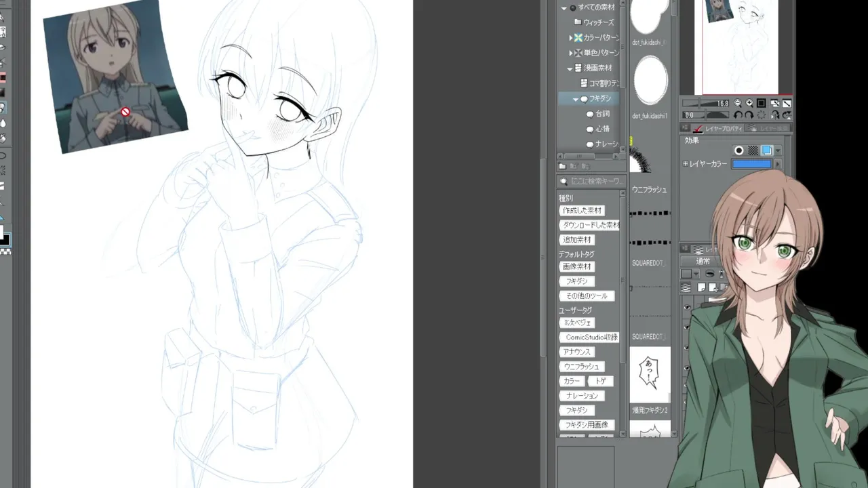
Task: Expand the レイヤーカラー settings
Action: tap(686, 164)
